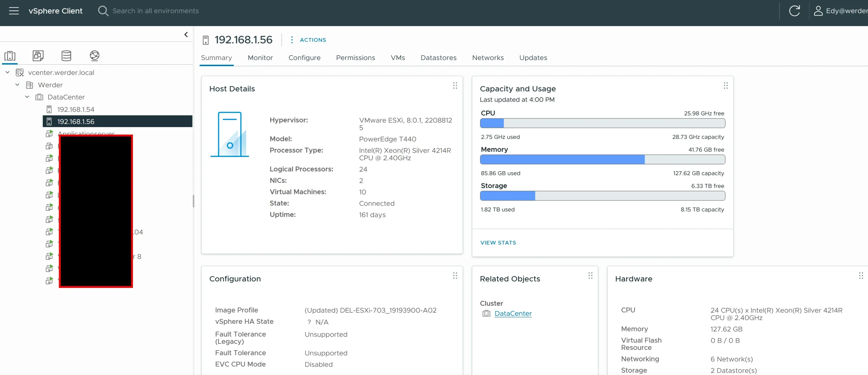Click the VIEW STATS link
This screenshot has width=868, height=375.
[x=498, y=242]
